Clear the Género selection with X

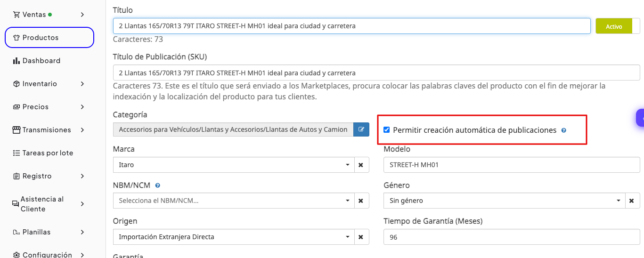[x=632, y=201]
